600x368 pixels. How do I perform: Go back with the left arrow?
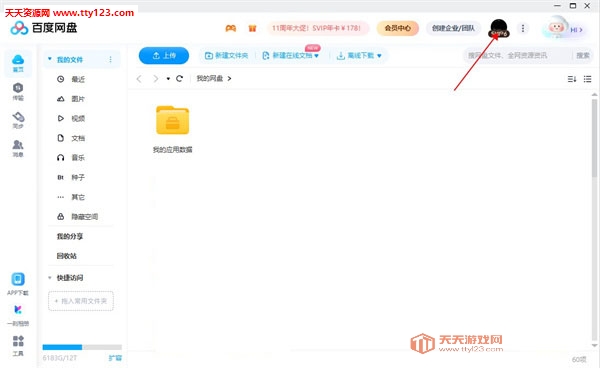point(139,78)
